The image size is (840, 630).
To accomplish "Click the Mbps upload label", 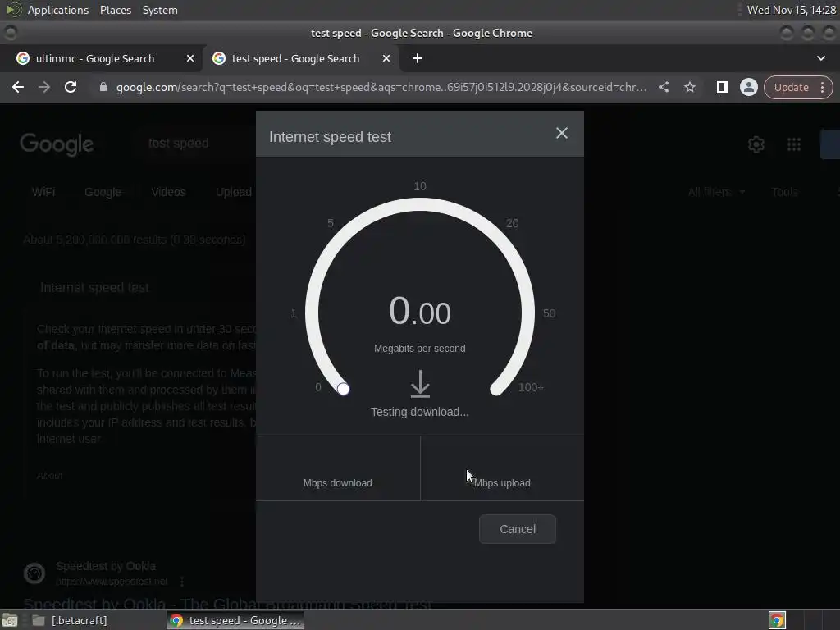I will click(x=502, y=482).
